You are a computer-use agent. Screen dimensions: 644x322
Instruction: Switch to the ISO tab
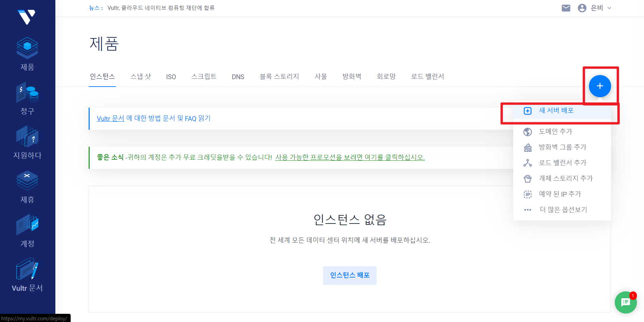(x=171, y=77)
